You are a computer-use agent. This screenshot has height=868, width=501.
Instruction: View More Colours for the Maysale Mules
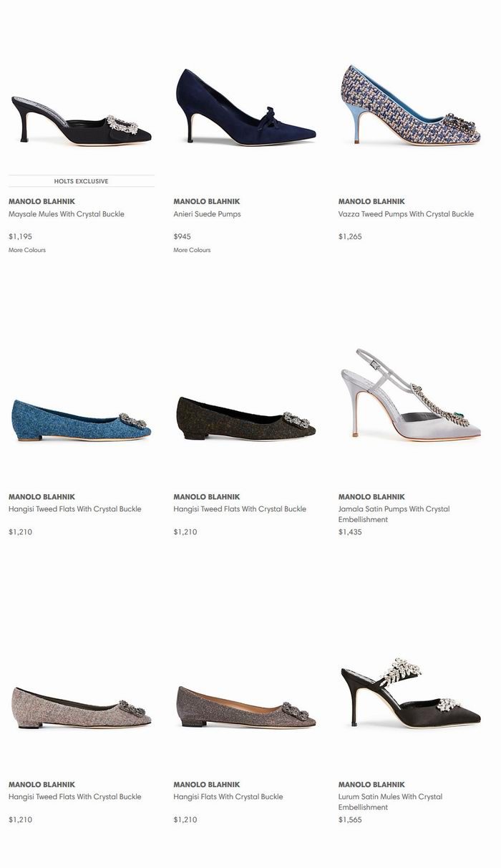tap(27, 250)
